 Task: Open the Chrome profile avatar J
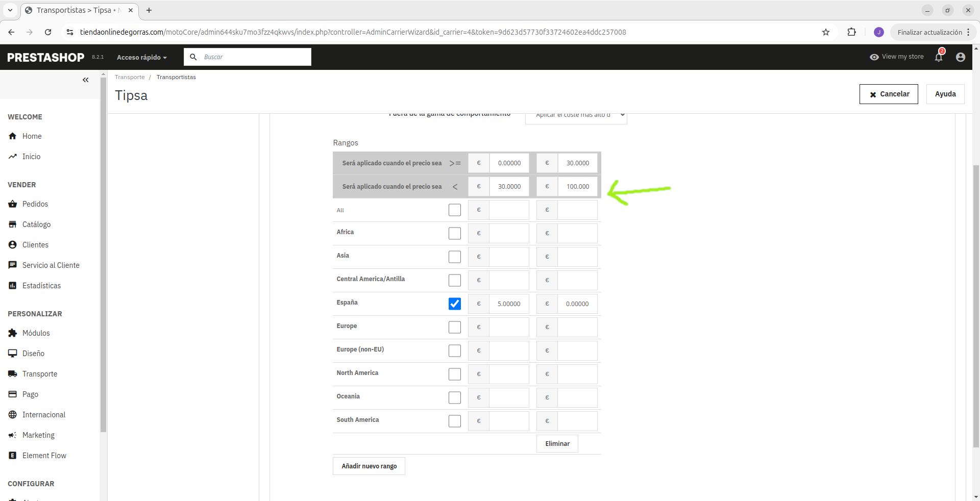point(879,32)
